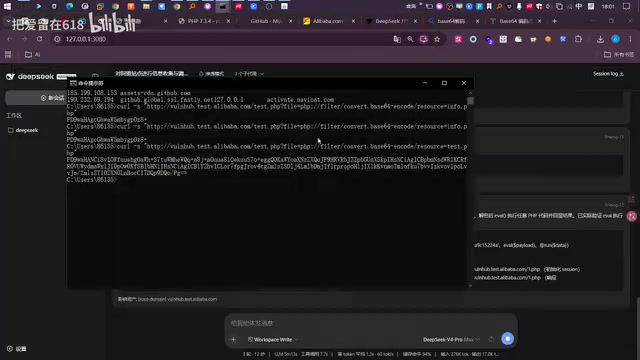Click the deepseek logo in sidebar
This screenshot has width=640, height=360.
pyautogui.click(x=30, y=76)
